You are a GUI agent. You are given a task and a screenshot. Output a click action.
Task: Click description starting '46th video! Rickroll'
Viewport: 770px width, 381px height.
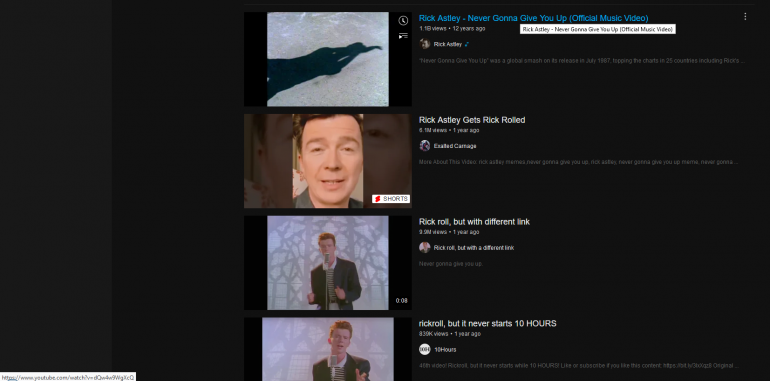tap(578, 366)
